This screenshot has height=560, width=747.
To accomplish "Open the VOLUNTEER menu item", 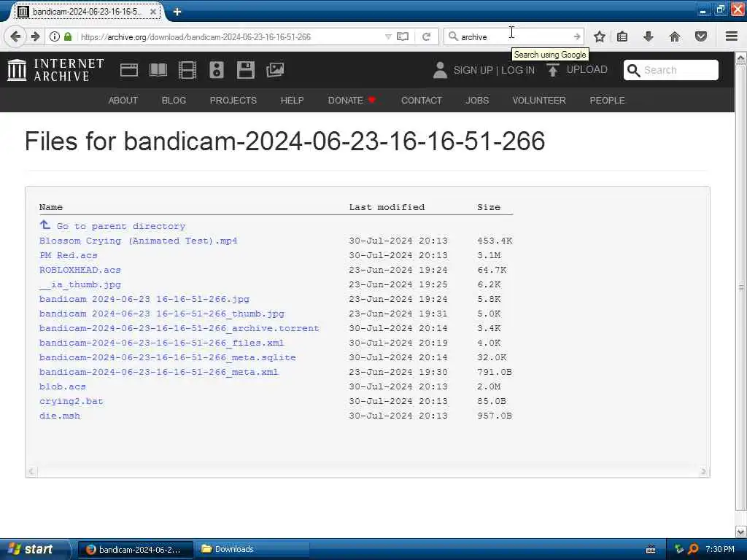I will [539, 101].
